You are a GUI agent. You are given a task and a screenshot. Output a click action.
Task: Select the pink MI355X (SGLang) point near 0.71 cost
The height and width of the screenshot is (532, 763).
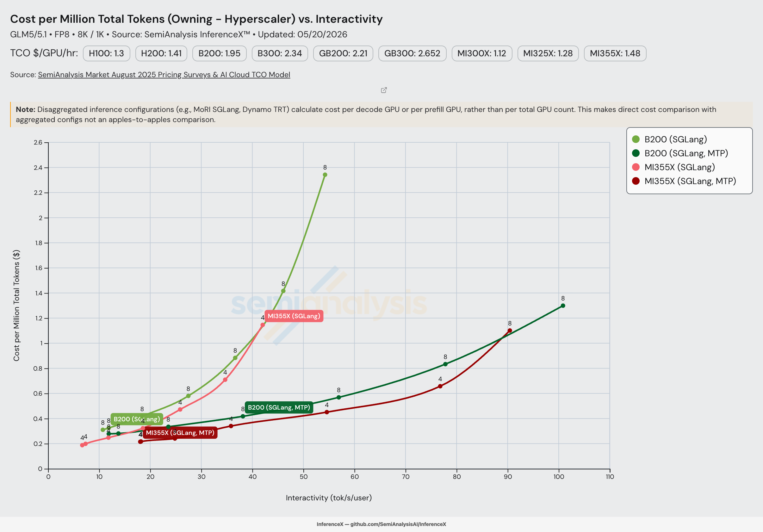pyautogui.click(x=225, y=380)
